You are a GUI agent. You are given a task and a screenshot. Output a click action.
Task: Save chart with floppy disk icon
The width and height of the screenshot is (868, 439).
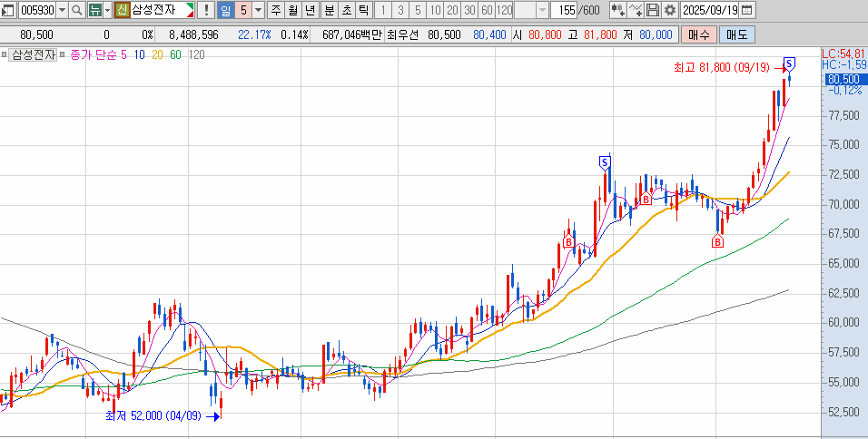[653, 10]
